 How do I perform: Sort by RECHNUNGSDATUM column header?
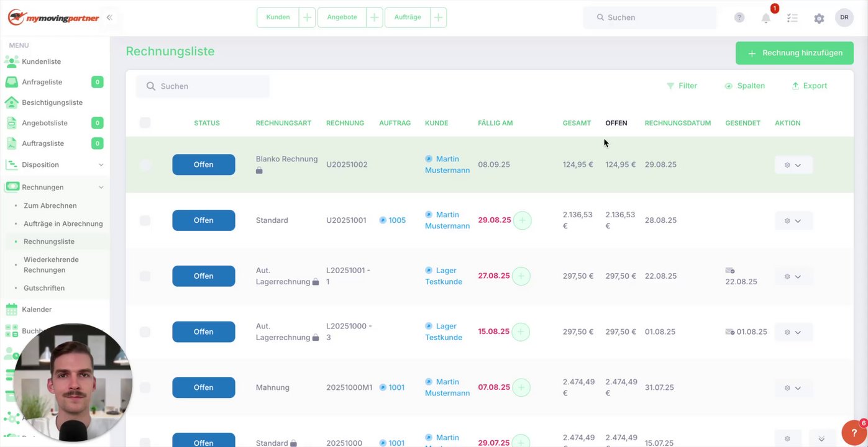point(678,123)
